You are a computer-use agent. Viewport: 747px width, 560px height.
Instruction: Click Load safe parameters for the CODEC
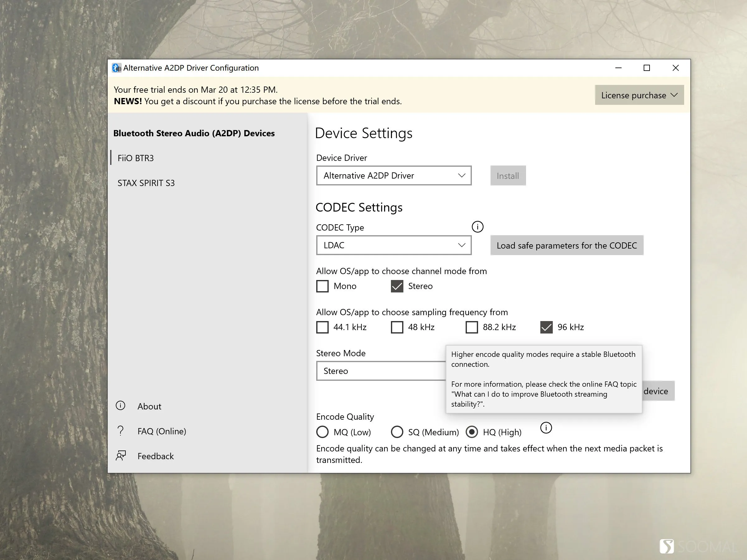[567, 245]
